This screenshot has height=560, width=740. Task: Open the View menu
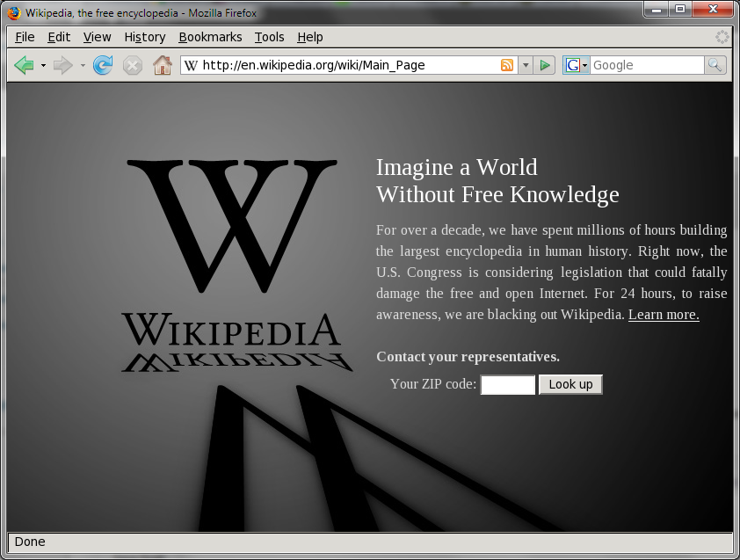click(98, 37)
